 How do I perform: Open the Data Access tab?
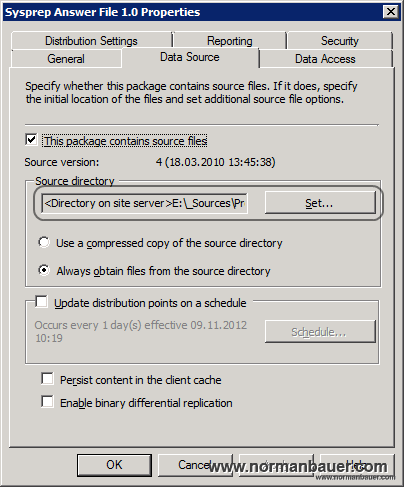(x=325, y=59)
